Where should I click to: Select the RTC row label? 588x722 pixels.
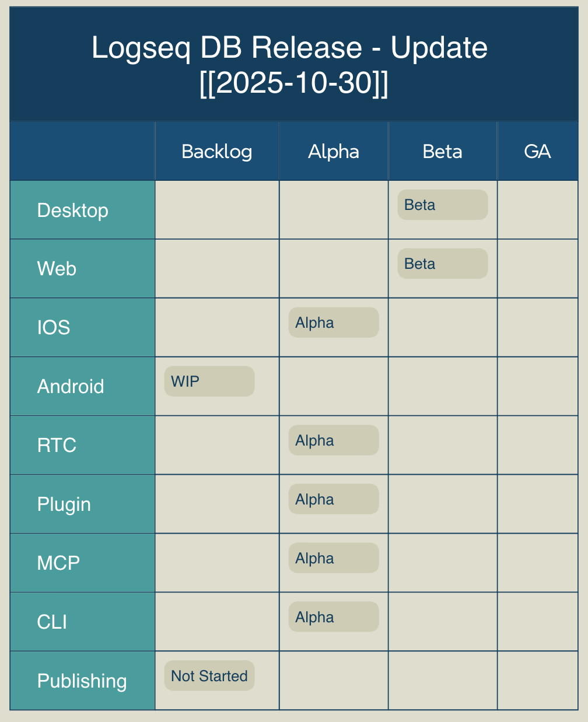click(x=57, y=446)
